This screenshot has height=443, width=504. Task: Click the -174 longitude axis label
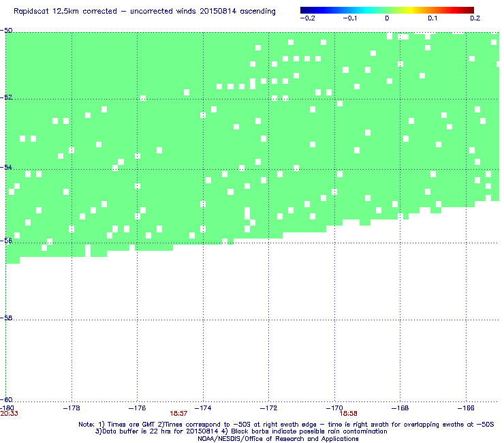click(x=203, y=408)
